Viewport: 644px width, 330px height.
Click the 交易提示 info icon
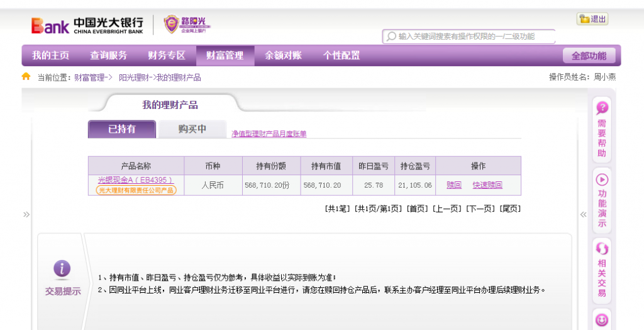coord(62,269)
